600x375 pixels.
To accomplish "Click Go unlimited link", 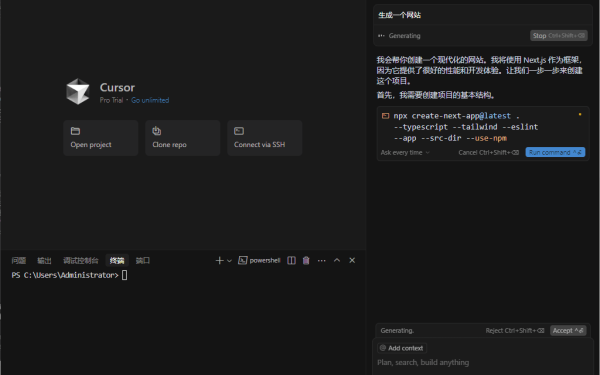I will 150,100.
